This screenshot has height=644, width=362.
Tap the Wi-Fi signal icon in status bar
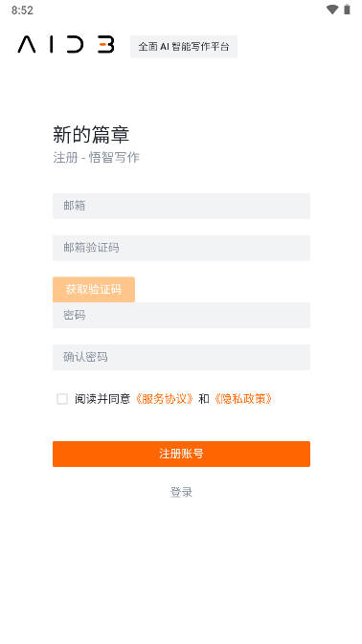click(x=332, y=10)
